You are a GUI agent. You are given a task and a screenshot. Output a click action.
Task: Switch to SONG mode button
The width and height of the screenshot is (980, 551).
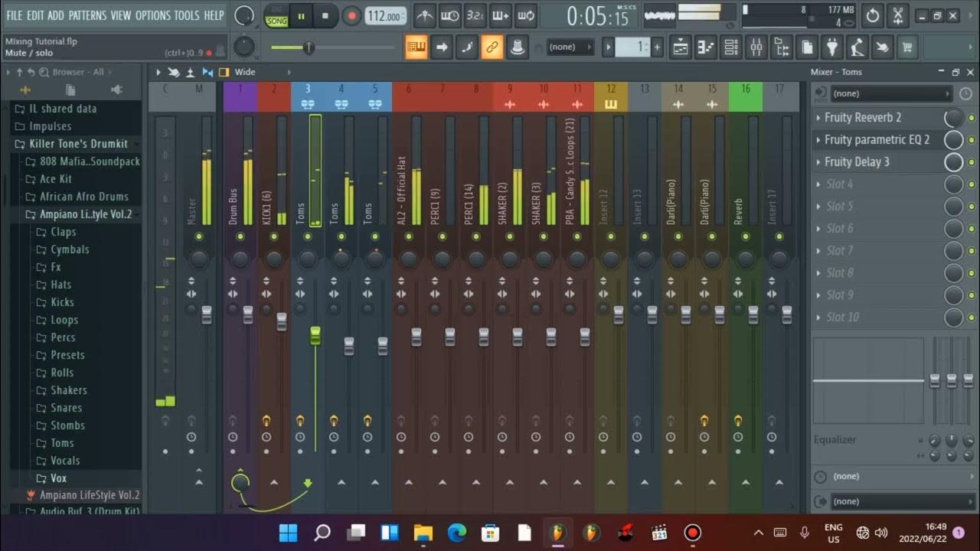click(x=276, y=21)
